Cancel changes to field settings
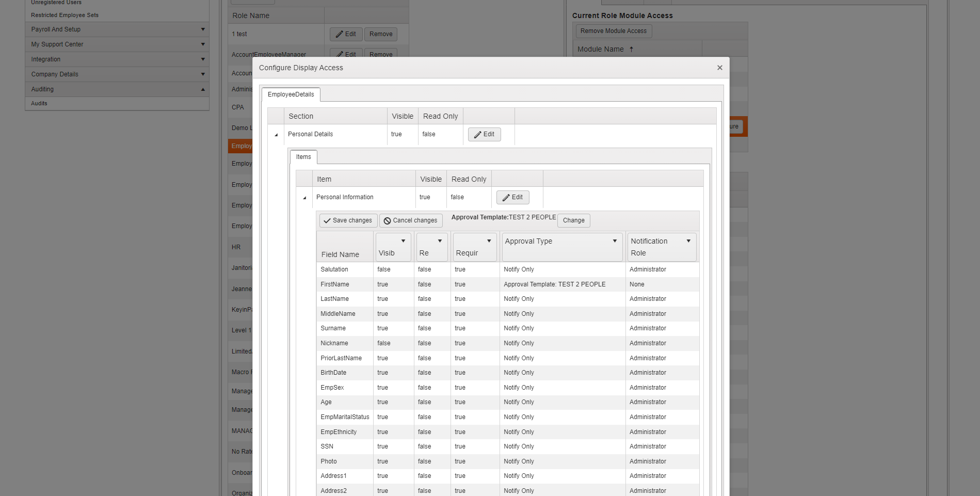Screen dimensions: 980x496 (x=411, y=220)
